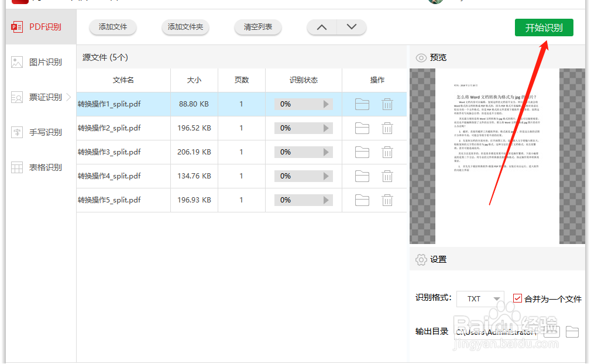Image resolution: width=591 pixels, height=364 pixels.
Task: Switch to 图片识别 in the sidebar
Action: coord(36,61)
